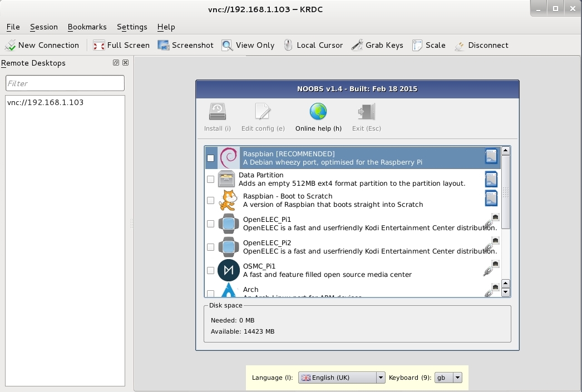Select the OSMC_Pi1 checkbox

pos(210,270)
